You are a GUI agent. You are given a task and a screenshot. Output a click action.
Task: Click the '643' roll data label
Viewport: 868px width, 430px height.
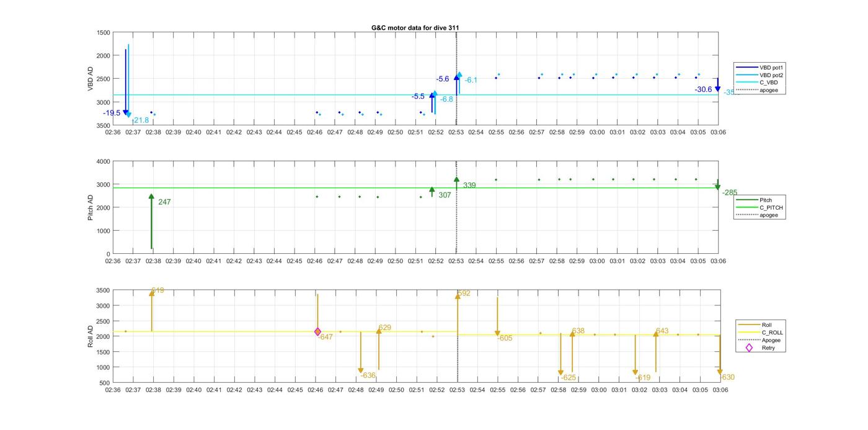[x=662, y=331]
